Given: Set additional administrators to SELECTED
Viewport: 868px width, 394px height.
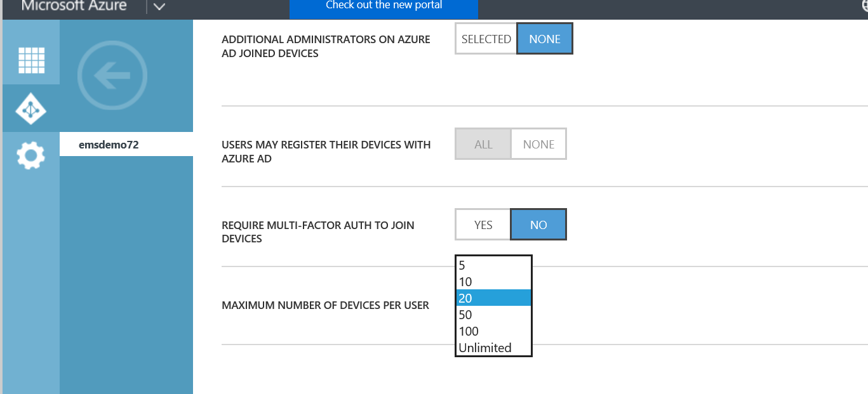Looking at the screenshot, I should coord(486,39).
